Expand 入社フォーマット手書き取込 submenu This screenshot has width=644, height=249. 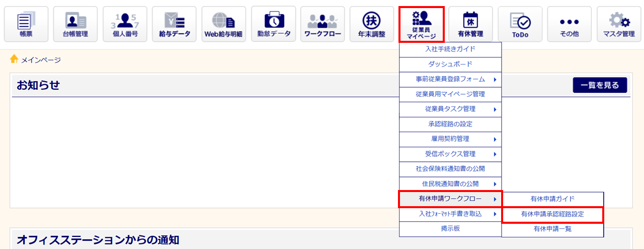[450, 214]
